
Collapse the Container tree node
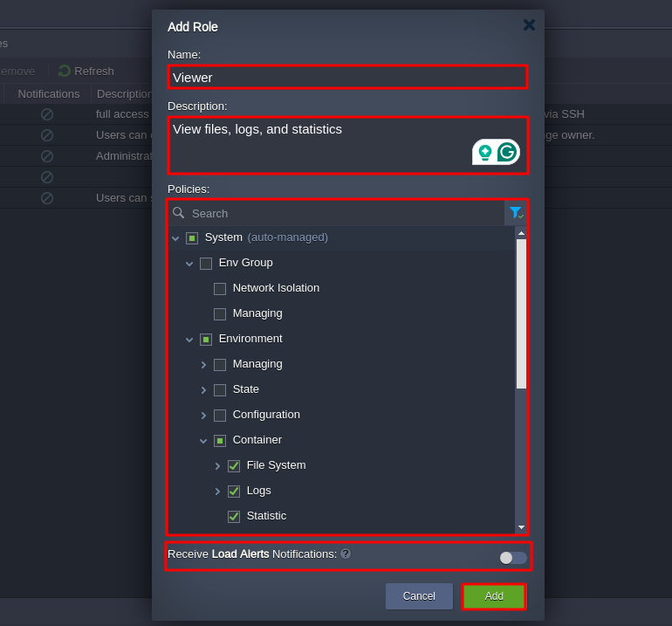point(203,441)
